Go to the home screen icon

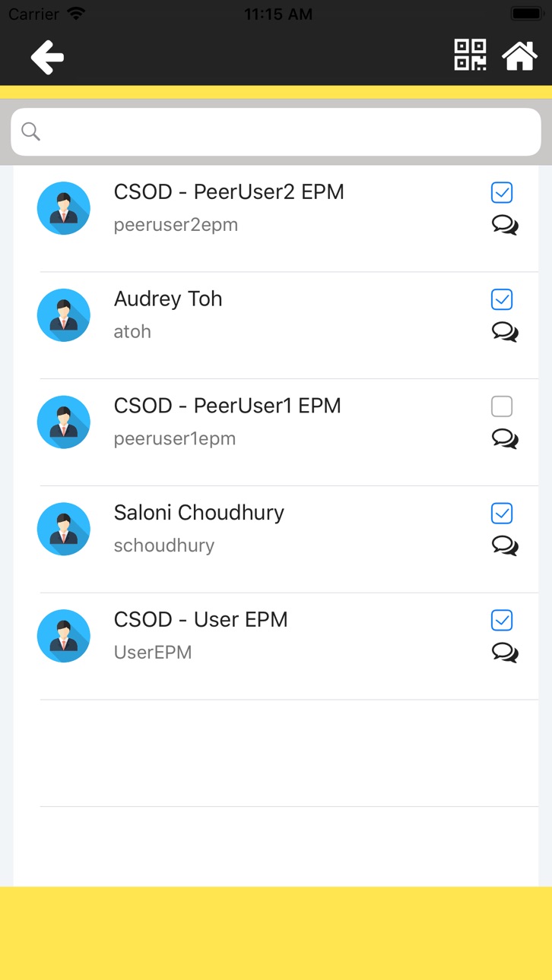[x=520, y=55]
